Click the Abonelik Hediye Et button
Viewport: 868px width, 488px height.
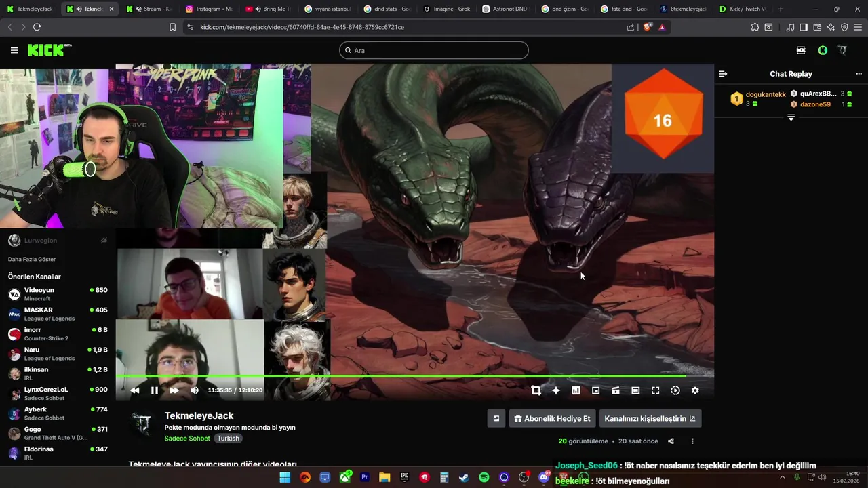[x=552, y=418]
